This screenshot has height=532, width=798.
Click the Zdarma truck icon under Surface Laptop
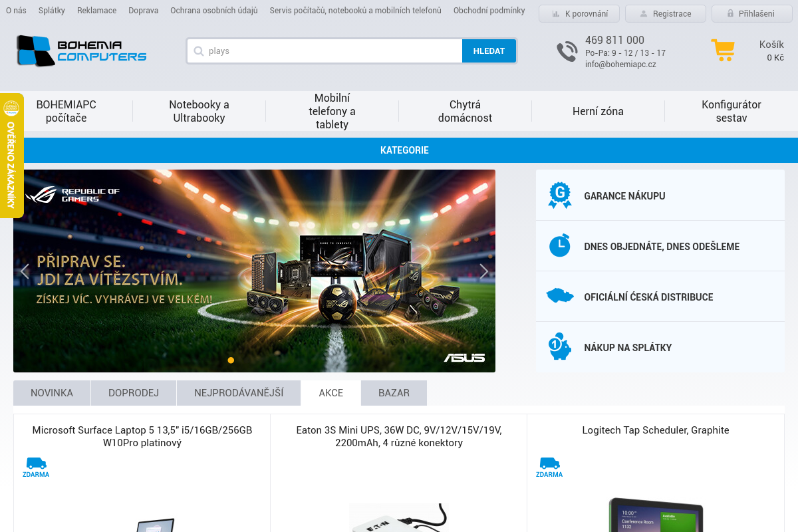click(x=36, y=467)
